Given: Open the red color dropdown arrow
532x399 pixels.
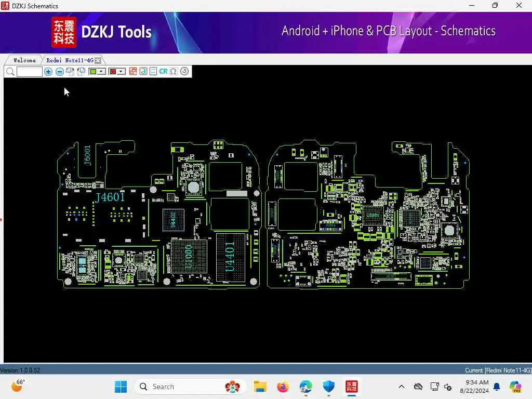Looking at the screenshot, I should [122, 72].
